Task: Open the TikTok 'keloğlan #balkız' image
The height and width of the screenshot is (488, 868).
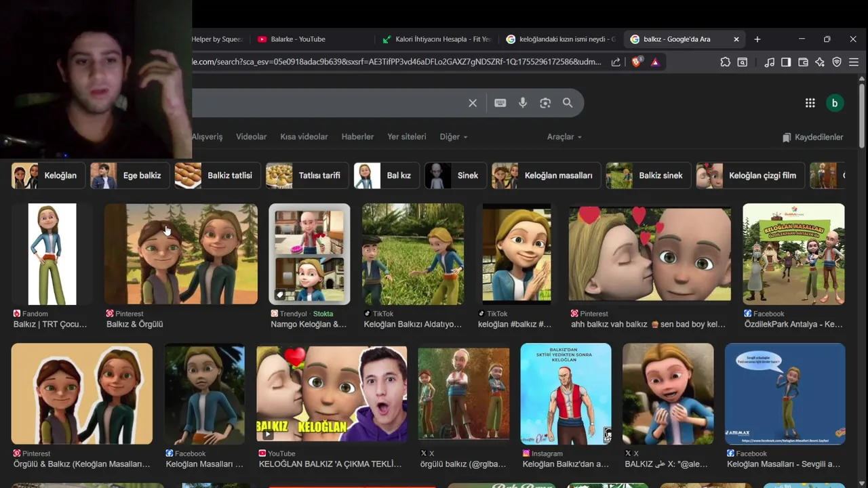Action: click(517, 254)
